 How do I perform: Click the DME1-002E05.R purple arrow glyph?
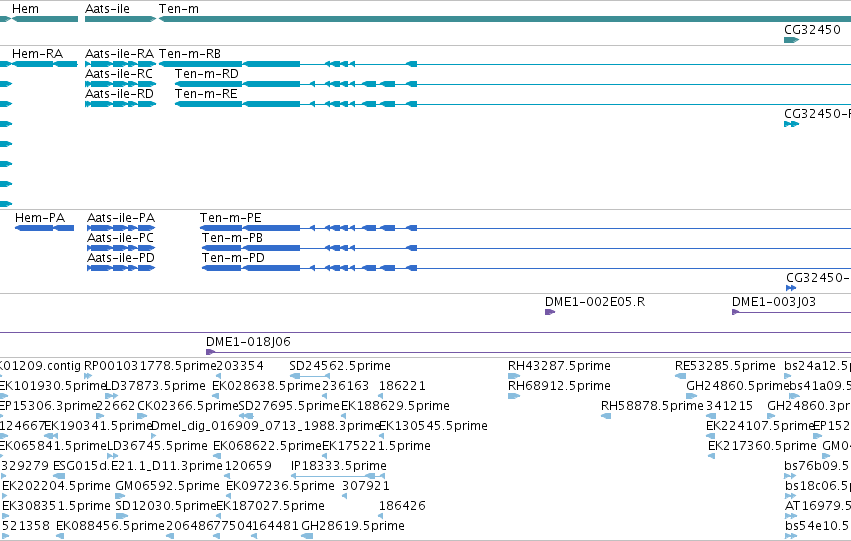pos(550,312)
